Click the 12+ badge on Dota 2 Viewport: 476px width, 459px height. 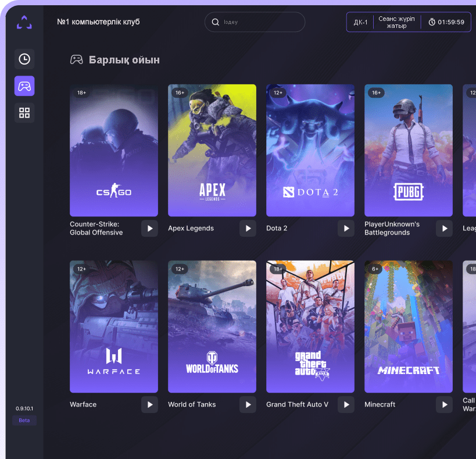(278, 92)
